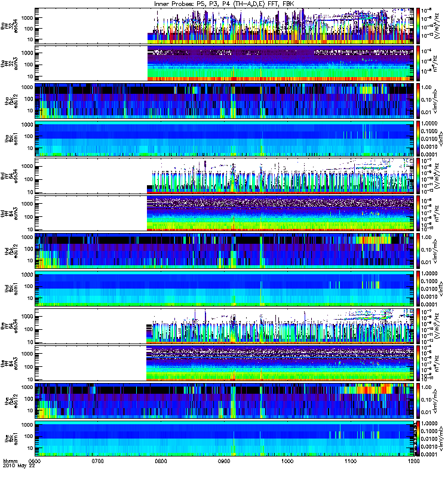Viewport: 448px width, 478px height.
Task: Click the 'thd fbk edc12' panel label
Action: (11, 251)
